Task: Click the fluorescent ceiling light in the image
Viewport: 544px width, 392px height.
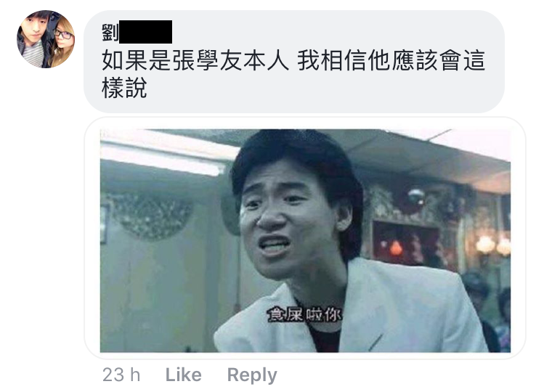Action: (x=163, y=155)
